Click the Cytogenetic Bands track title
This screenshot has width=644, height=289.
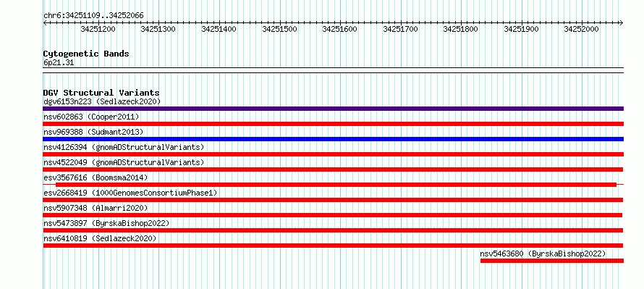(x=86, y=54)
